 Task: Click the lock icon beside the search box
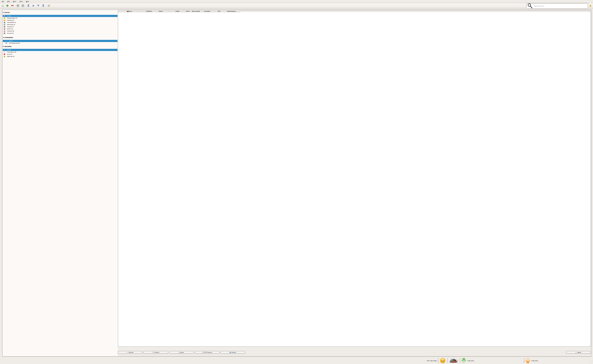590,6
